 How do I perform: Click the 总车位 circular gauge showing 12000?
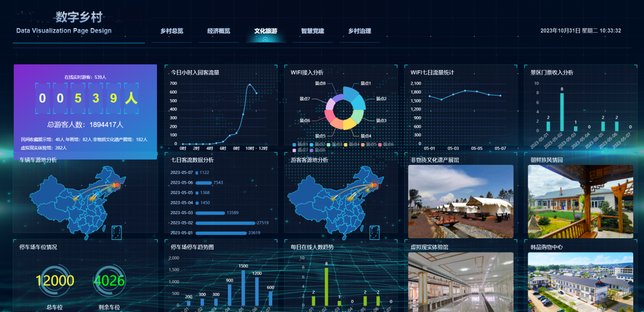tap(55, 281)
